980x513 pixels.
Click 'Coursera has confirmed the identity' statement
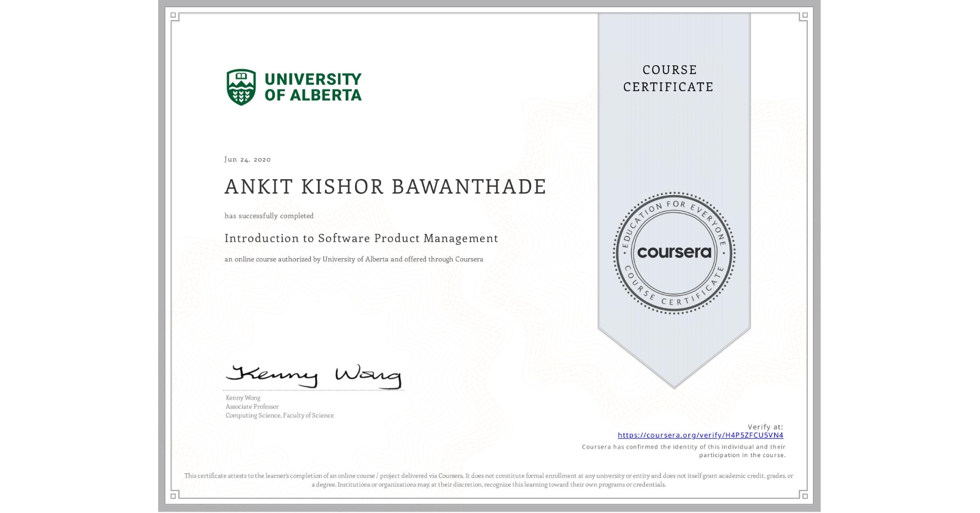pos(684,451)
